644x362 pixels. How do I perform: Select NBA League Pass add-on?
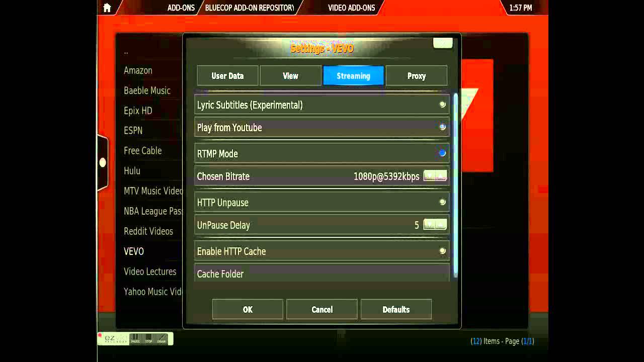coord(153,211)
